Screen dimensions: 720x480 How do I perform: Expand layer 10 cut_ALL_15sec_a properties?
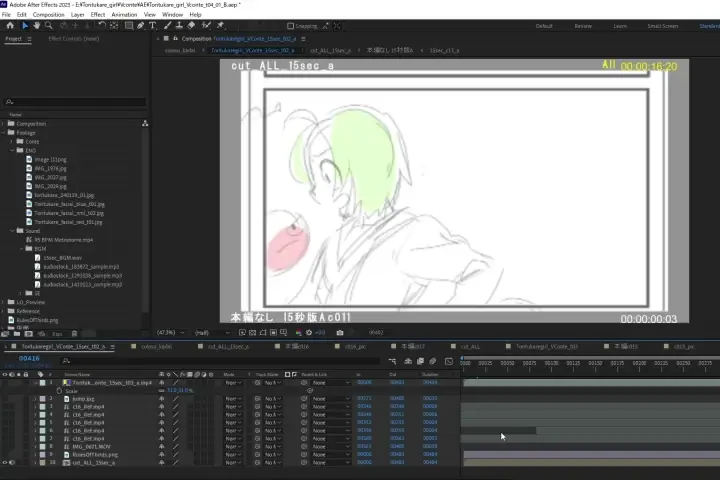coord(35,463)
